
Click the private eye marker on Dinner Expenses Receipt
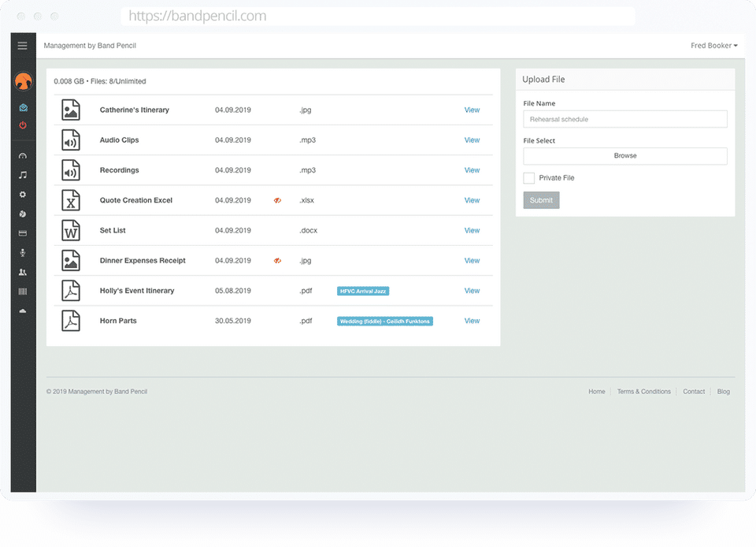(x=277, y=260)
